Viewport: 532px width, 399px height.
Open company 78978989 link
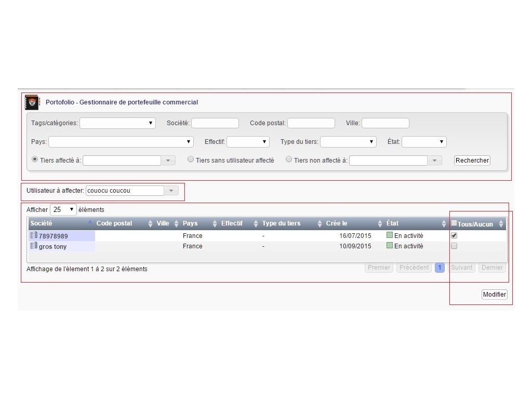coord(54,236)
